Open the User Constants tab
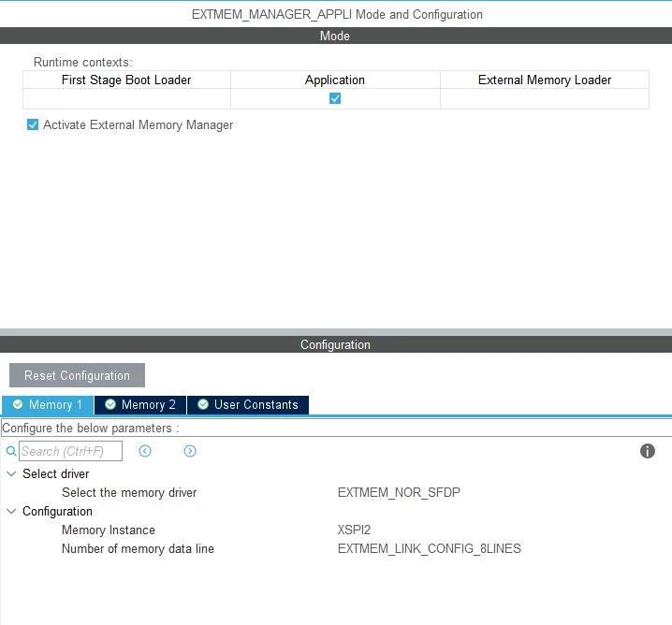 [248, 405]
